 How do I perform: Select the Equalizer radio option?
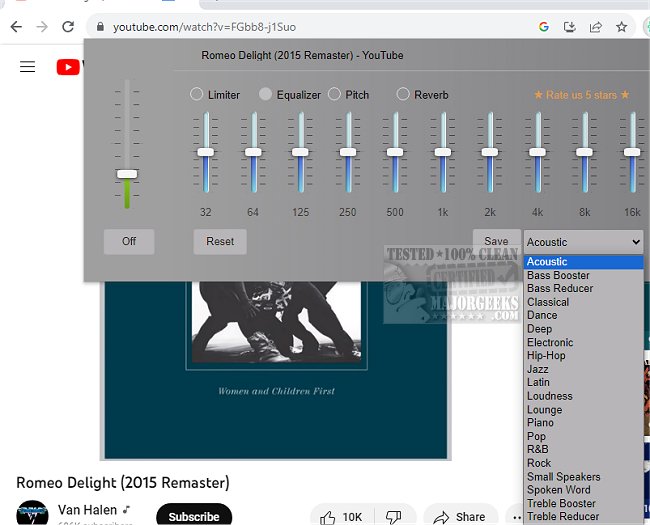point(265,94)
